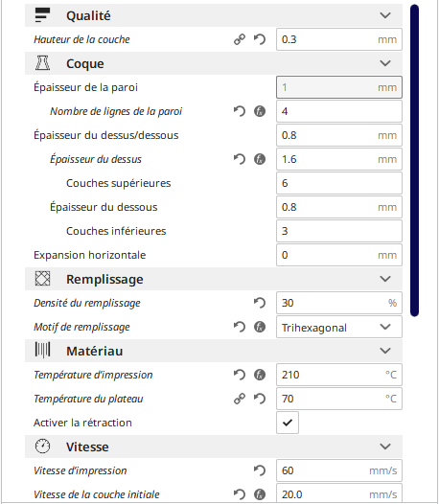Edit Vitesse de la couche initiale field
Image resolution: width=439 pixels, height=504 pixels.
click(x=339, y=493)
